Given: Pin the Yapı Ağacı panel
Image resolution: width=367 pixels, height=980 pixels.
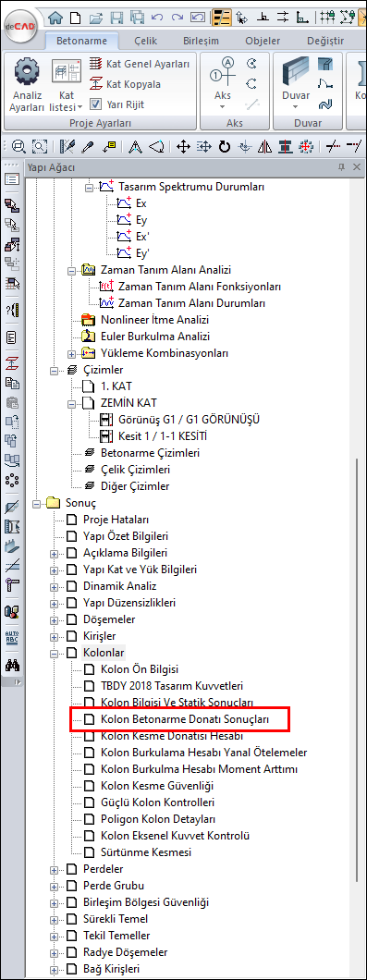Looking at the screenshot, I should pos(341,167).
